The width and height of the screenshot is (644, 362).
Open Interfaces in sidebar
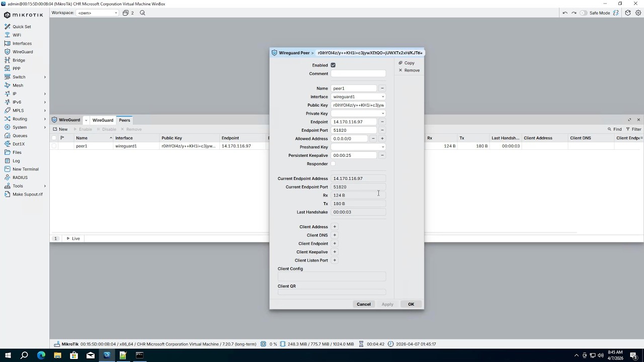(x=22, y=43)
